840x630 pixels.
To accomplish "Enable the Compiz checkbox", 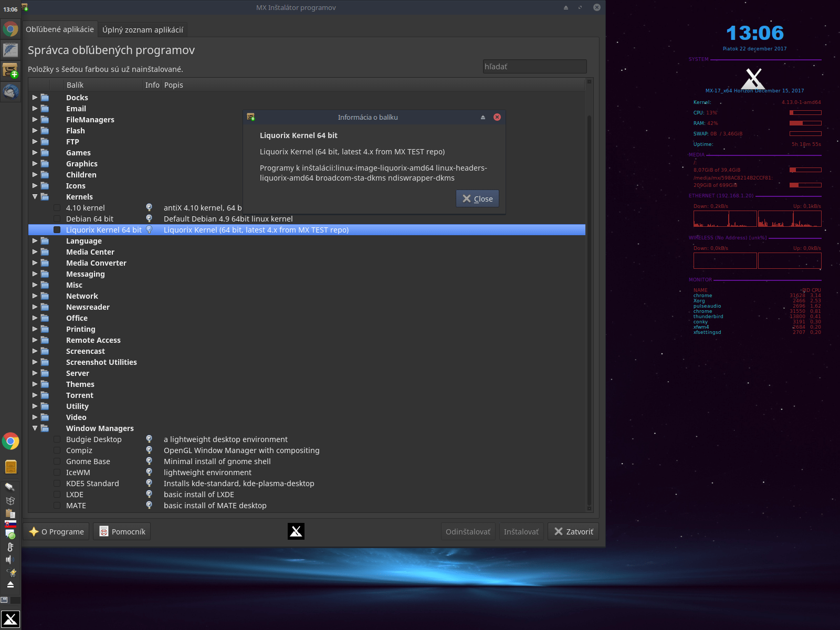I will (x=57, y=450).
